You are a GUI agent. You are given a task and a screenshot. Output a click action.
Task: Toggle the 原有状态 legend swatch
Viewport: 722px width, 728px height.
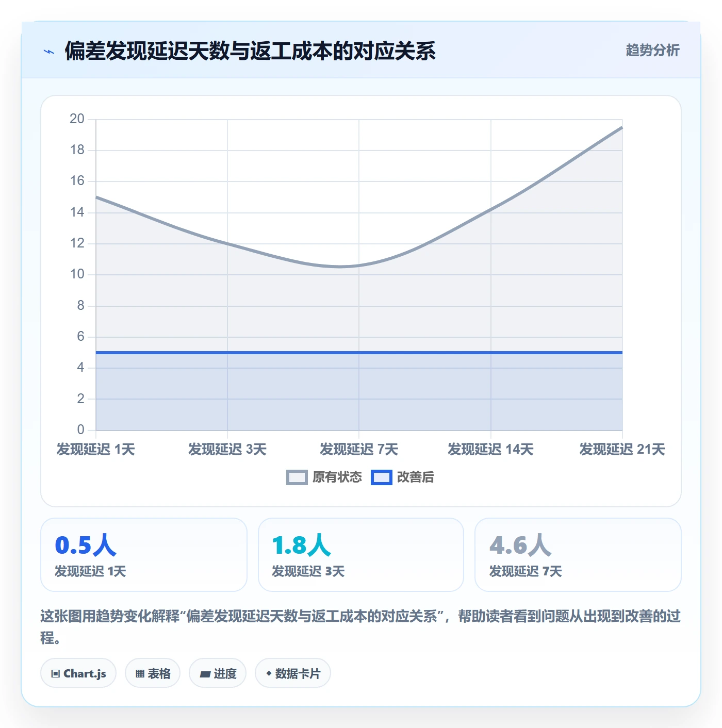(x=297, y=477)
